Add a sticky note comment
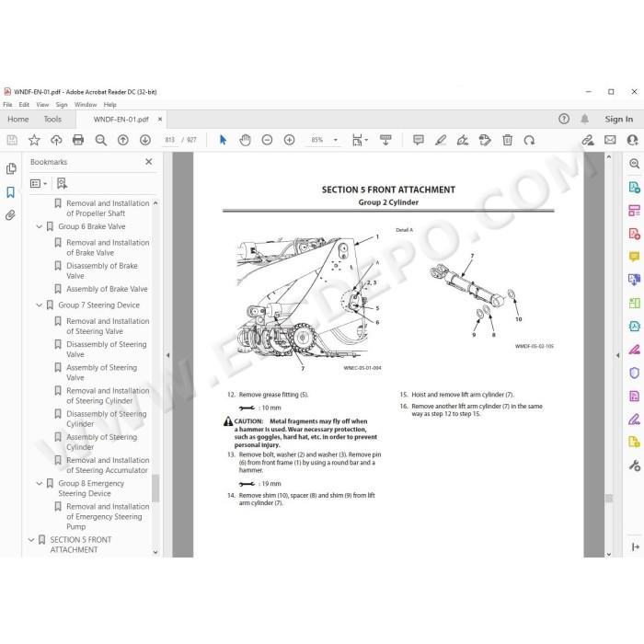Image resolution: width=644 pixels, height=644 pixels. [418, 140]
